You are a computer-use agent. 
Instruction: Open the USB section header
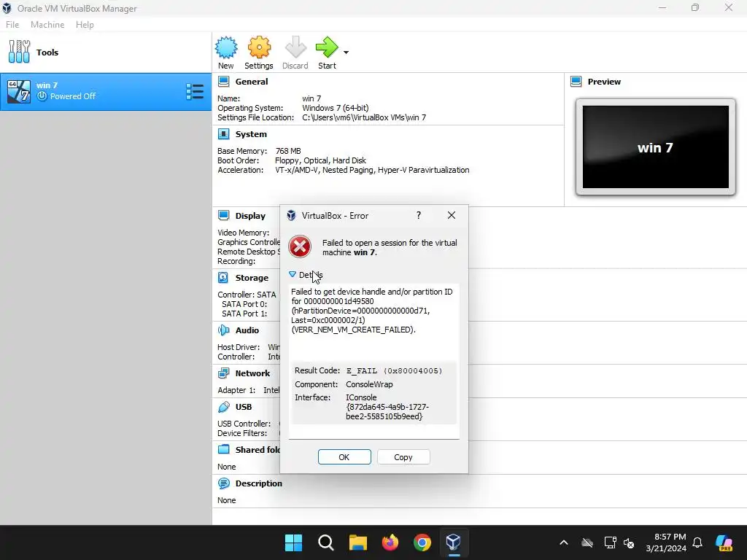(244, 407)
